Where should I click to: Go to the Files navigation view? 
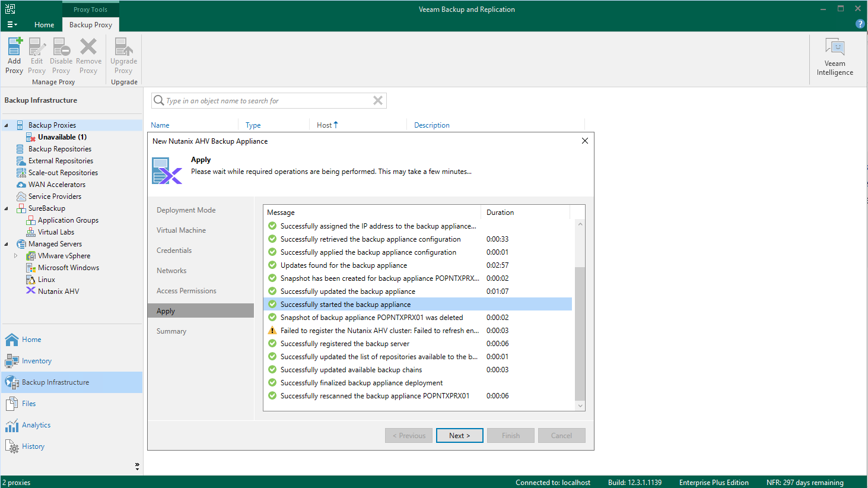click(28, 404)
